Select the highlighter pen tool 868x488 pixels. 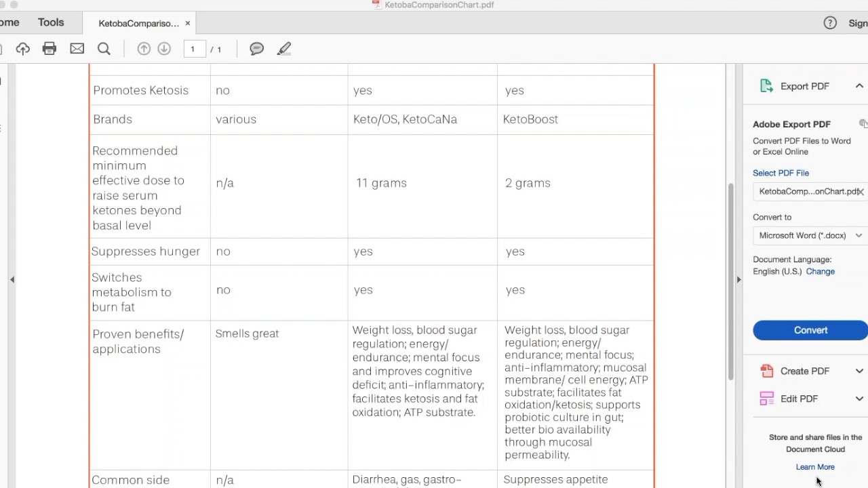pos(284,49)
